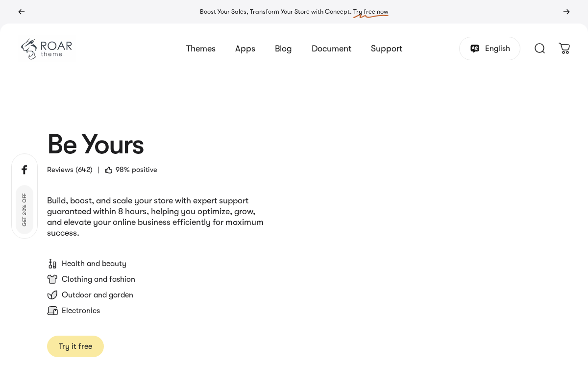This screenshot has height=392, width=588.
Task: Click the next arrow on the promo banner
Action: pyautogui.click(x=566, y=12)
